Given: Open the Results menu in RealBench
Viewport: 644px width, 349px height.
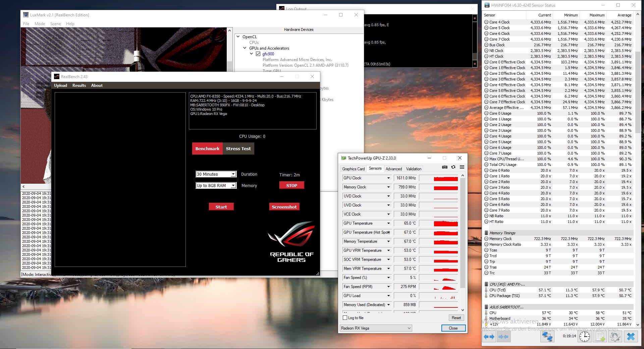Looking at the screenshot, I should 79,85.
